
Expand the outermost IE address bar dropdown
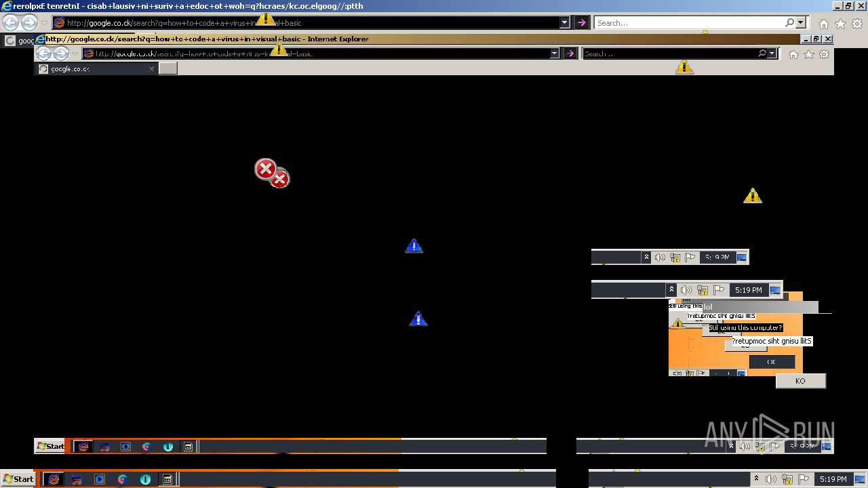(x=564, y=22)
